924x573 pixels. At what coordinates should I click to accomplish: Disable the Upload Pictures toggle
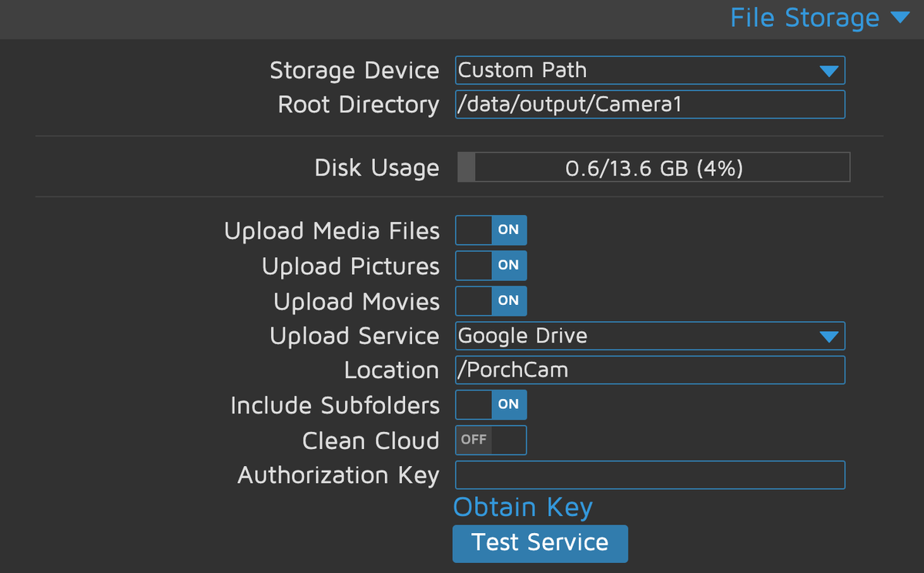pyautogui.click(x=491, y=265)
